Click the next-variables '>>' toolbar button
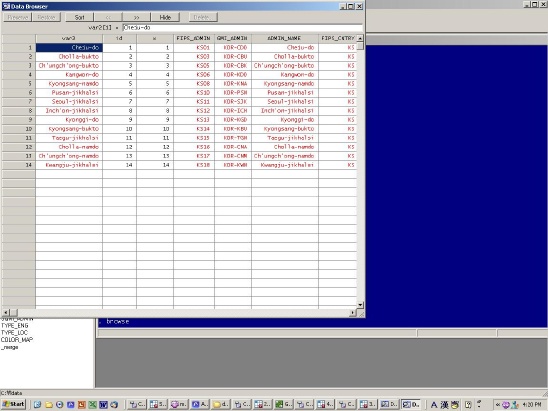Screen dimensions: 548x411 click(136, 17)
